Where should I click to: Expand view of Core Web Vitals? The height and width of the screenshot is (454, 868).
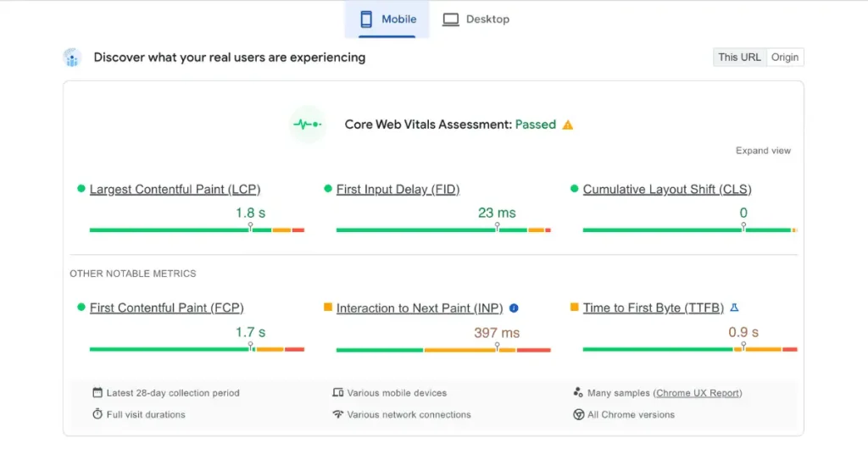[x=763, y=151]
